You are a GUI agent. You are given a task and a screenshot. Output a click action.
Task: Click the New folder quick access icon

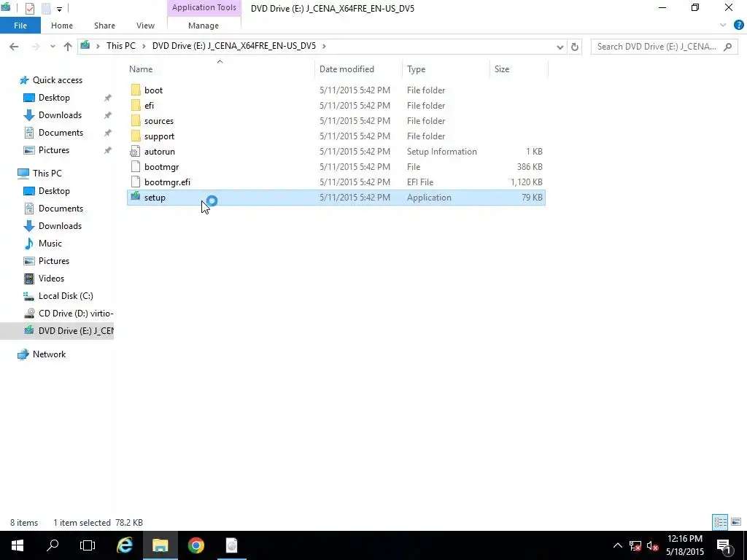[46, 8]
